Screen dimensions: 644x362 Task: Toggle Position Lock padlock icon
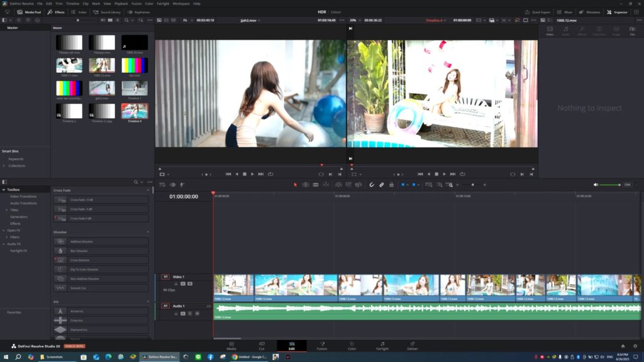click(x=391, y=185)
